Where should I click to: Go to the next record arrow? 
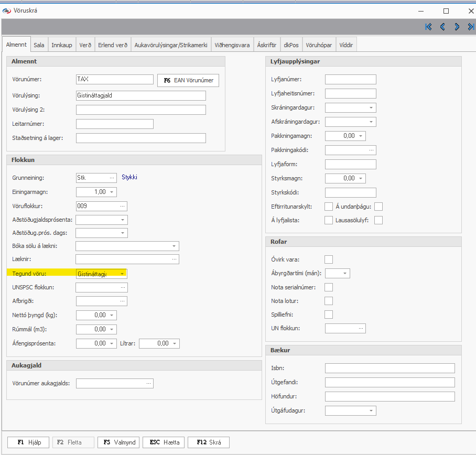coord(457,27)
